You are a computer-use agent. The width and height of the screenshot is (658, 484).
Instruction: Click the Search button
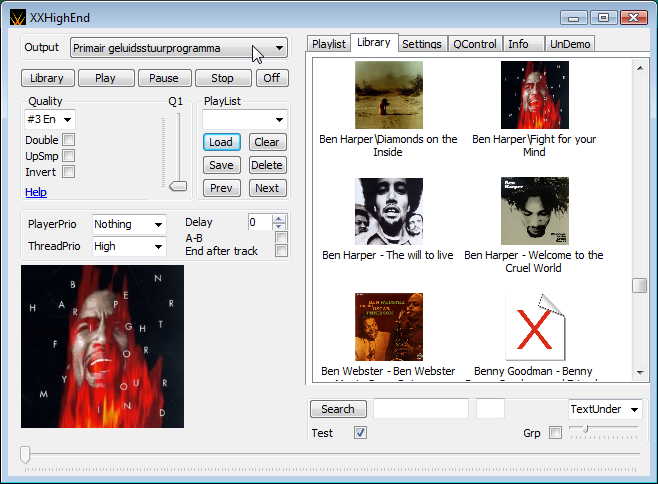point(338,409)
